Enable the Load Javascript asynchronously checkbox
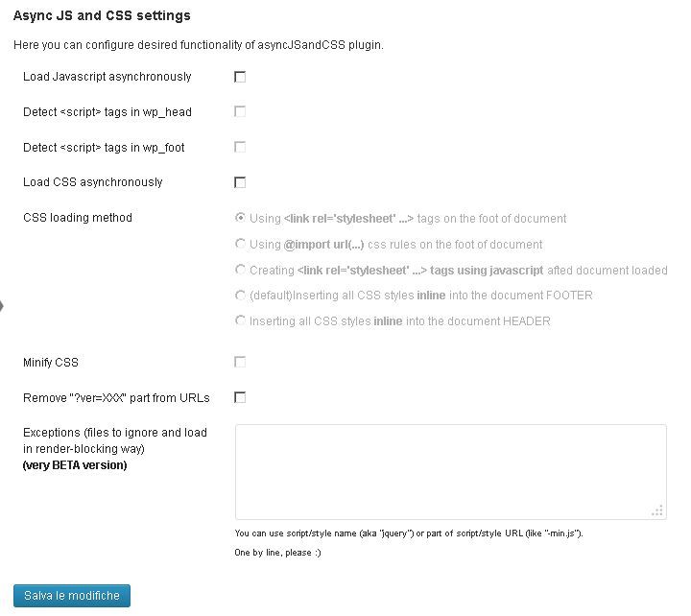 240,77
